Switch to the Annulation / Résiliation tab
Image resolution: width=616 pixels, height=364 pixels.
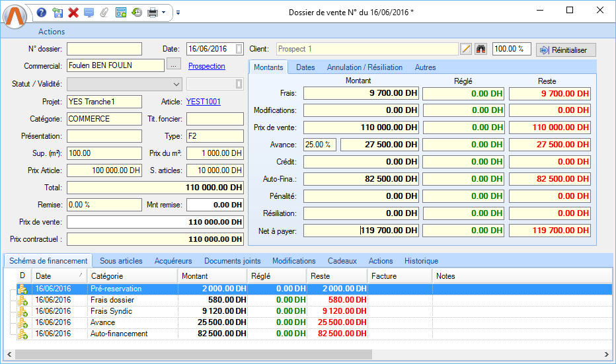[x=364, y=67]
